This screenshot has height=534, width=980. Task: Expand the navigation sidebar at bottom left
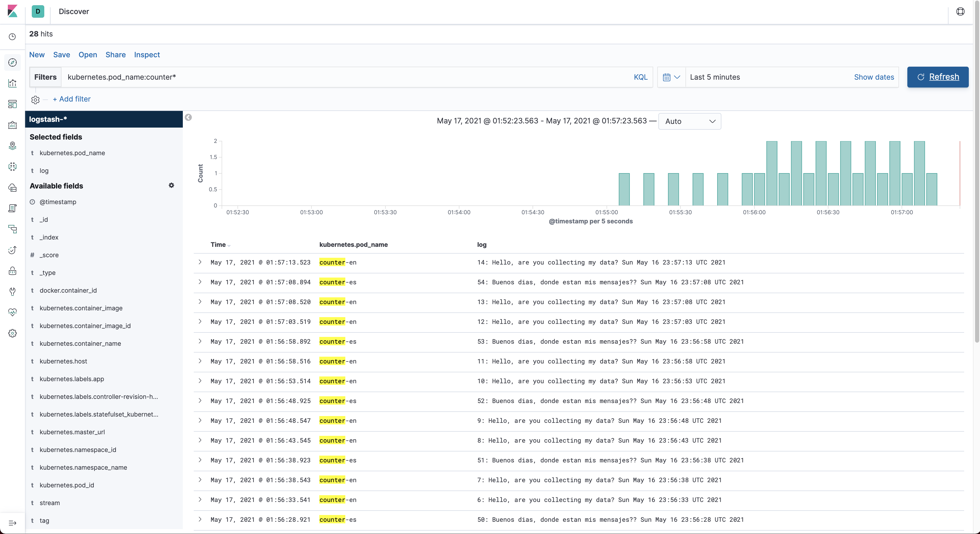[12, 523]
